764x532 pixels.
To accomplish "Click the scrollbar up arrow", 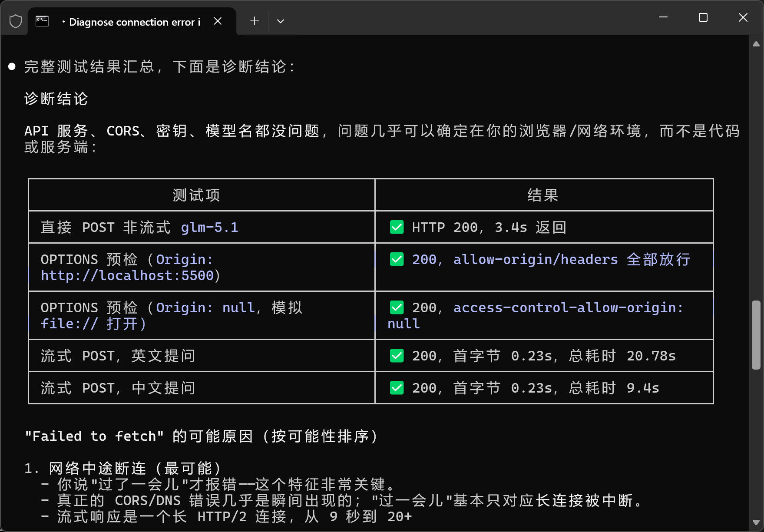I will coord(756,44).
